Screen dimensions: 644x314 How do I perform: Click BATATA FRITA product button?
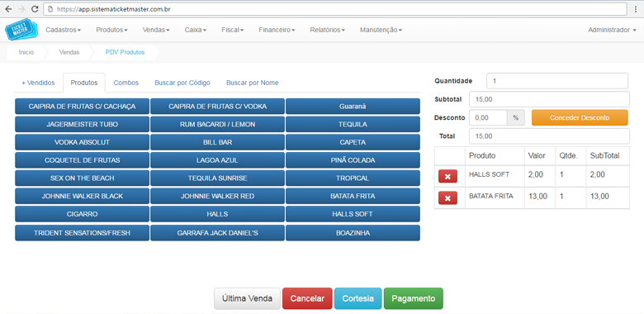[x=353, y=197]
